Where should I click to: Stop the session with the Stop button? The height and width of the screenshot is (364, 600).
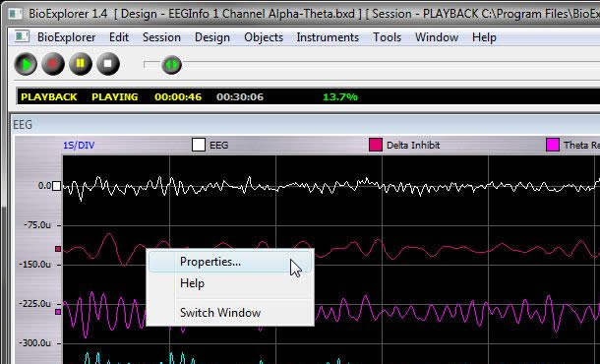point(108,64)
